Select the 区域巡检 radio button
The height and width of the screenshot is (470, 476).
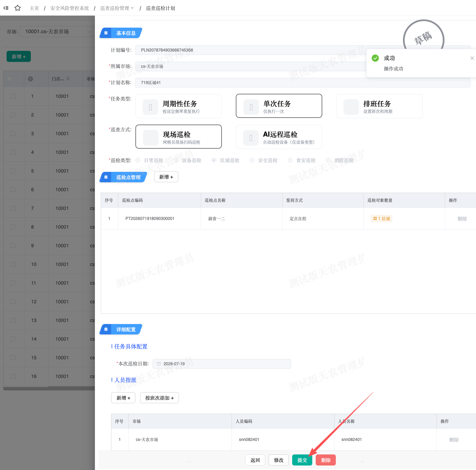214,160
